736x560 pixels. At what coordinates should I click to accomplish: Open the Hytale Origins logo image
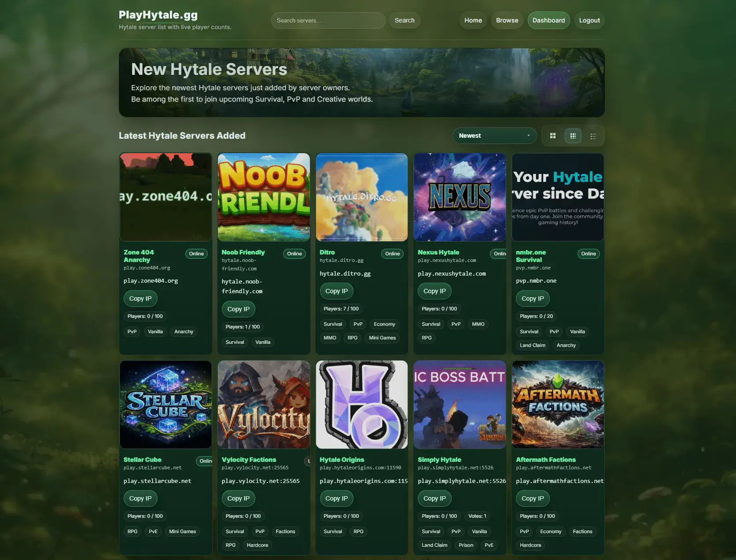pos(362,405)
